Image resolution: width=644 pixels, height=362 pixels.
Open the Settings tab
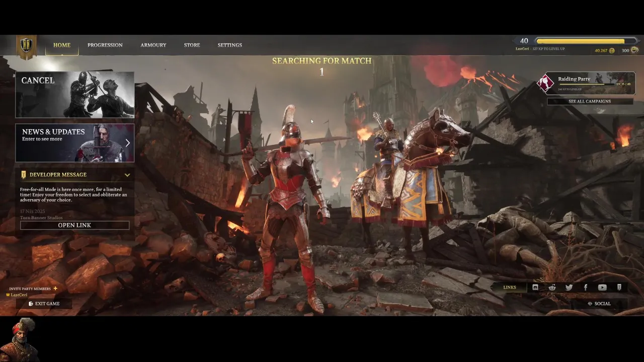(230, 45)
